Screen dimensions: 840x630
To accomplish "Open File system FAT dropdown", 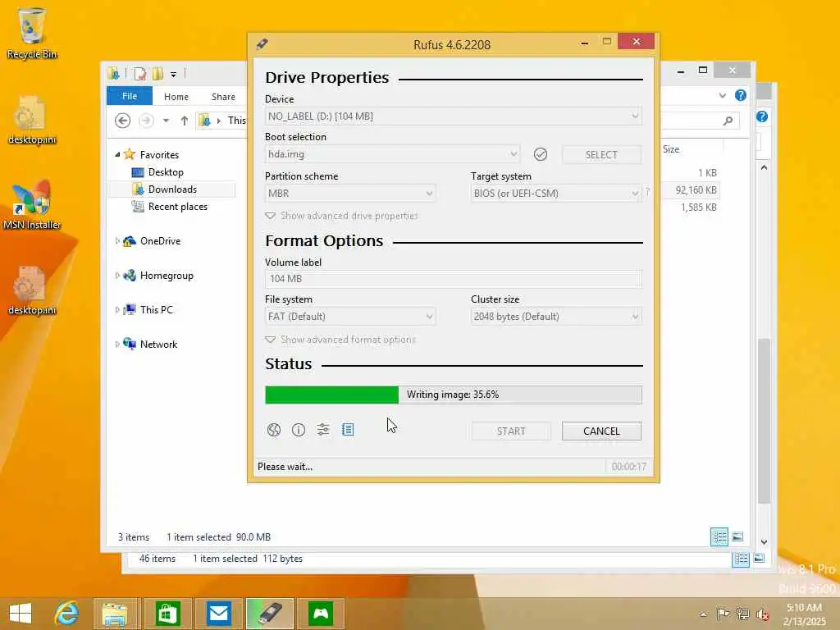I will click(350, 317).
